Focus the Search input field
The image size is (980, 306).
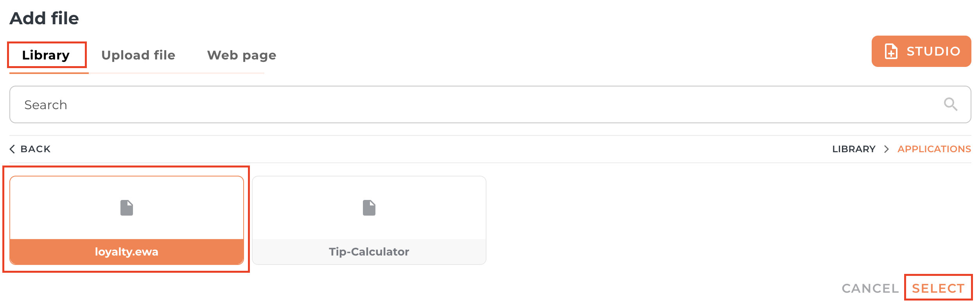coord(469,104)
